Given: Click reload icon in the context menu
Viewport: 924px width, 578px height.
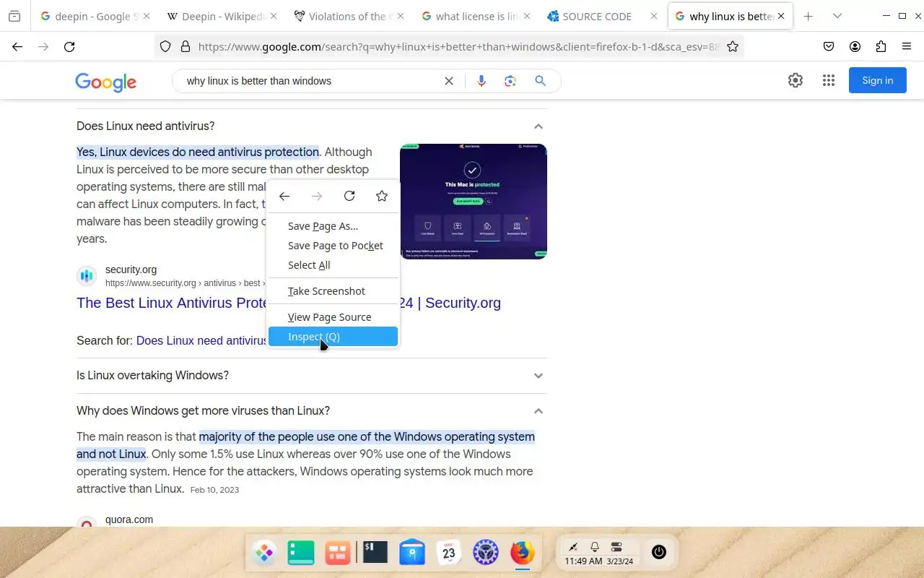Looking at the screenshot, I should click(x=349, y=196).
